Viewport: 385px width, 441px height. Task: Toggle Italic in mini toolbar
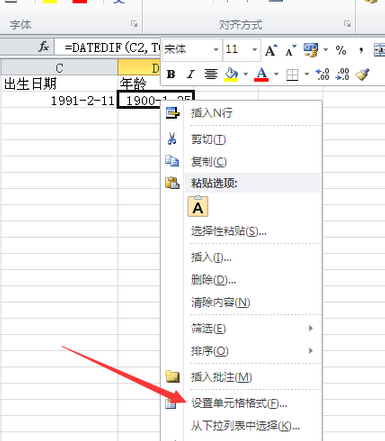(x=190, y=74)
